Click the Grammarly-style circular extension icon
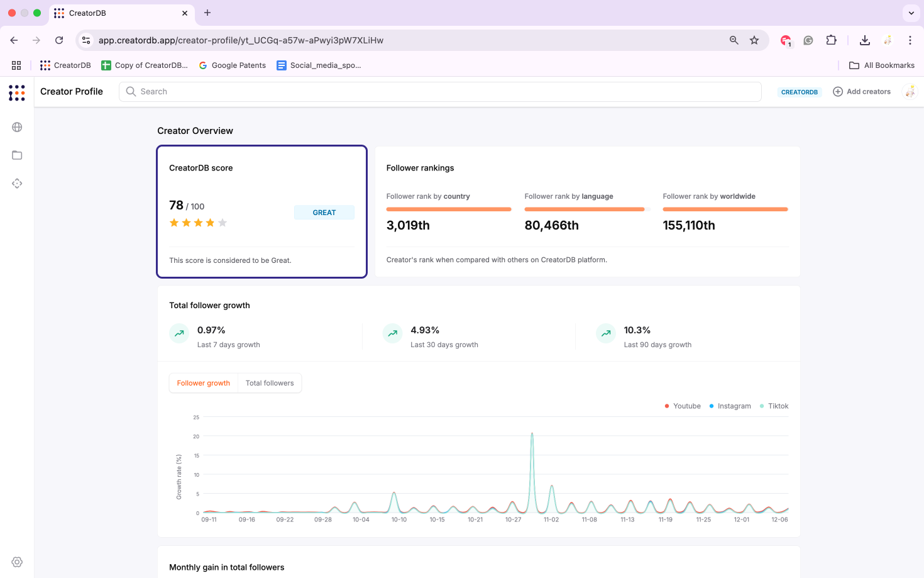 (x=808, y=40)
